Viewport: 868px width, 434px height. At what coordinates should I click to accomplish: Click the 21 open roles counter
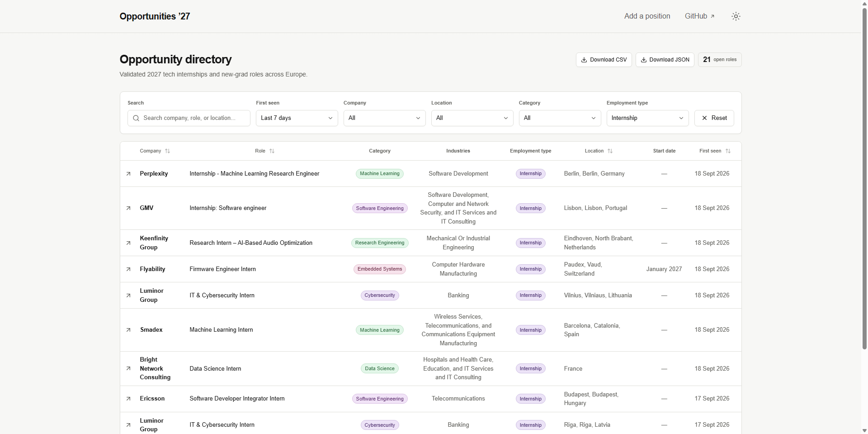[x=720, y=60]
